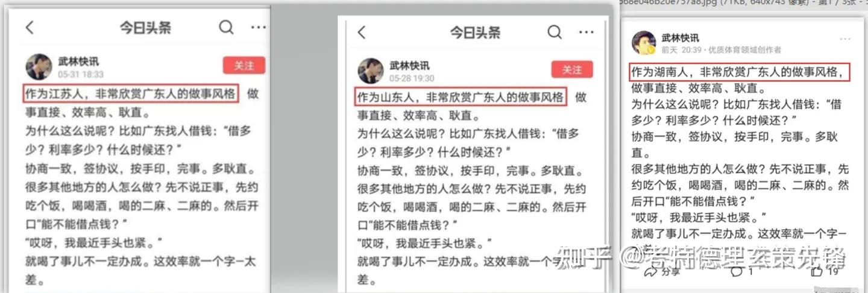This screenshot has height=293, width=868.
Task: Follow 武林快讯 on the 05-28 19:30 post
Action: pyautogui.click(x=572, y=70)
